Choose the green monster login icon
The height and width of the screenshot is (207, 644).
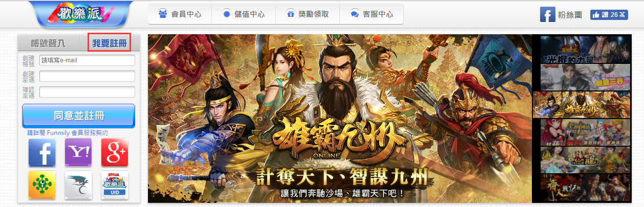(42, 185)
